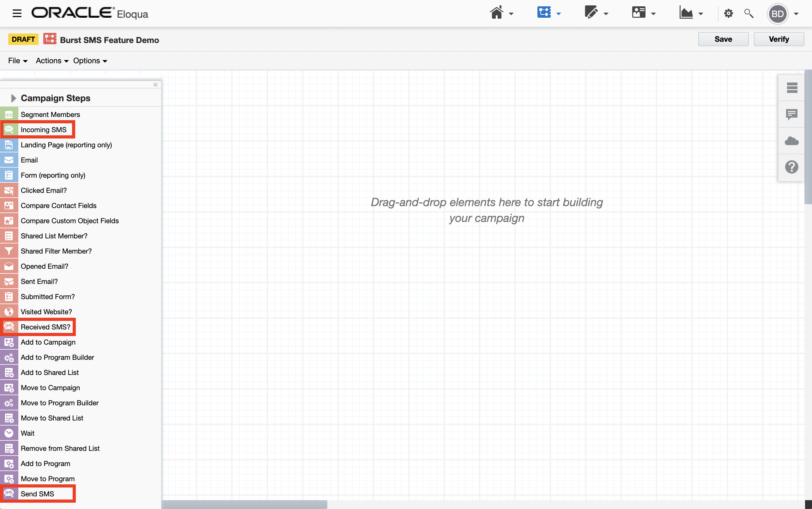This screenshot has width=812, height=509.
Task: Click the Wait step clock icon
Action: point(9,433)
